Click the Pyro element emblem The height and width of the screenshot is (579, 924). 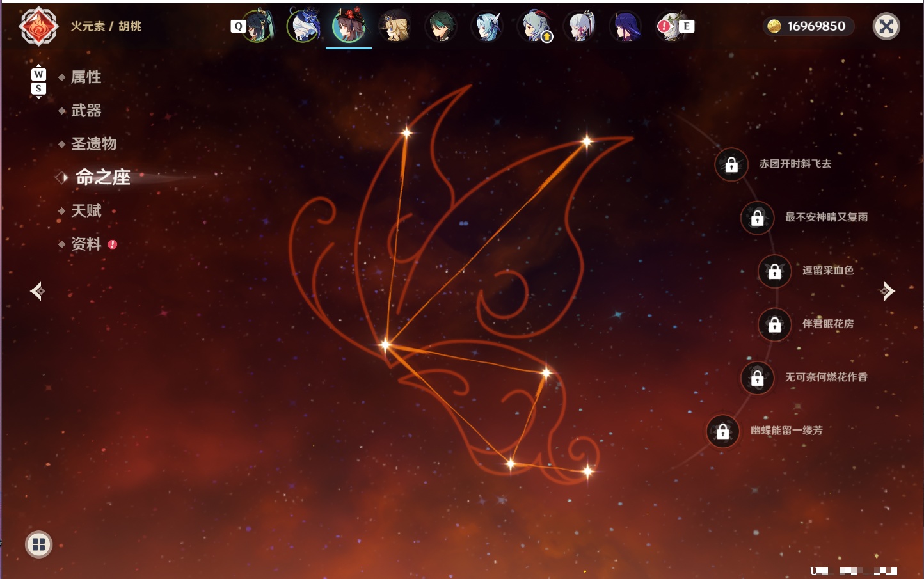pos(38,26)
